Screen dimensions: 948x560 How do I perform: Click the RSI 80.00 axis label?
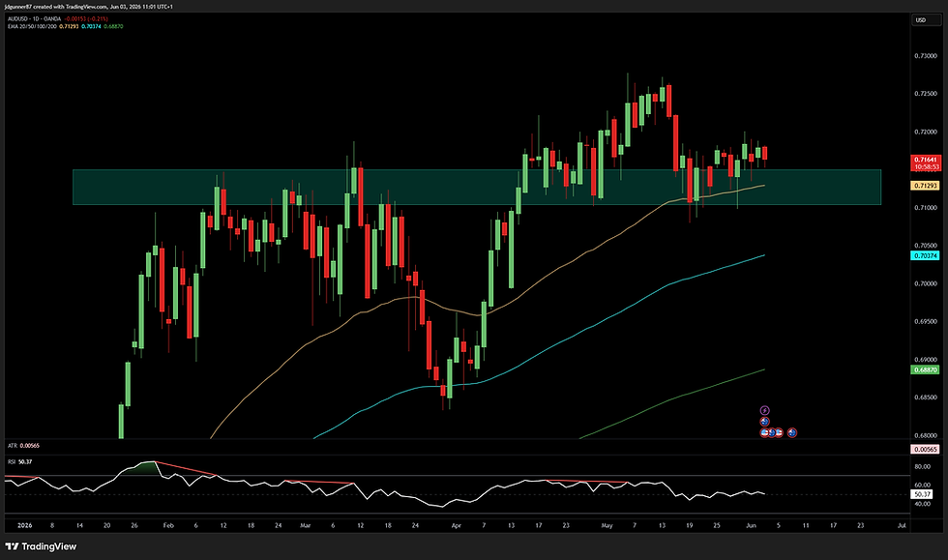click(x=923, y=467)
